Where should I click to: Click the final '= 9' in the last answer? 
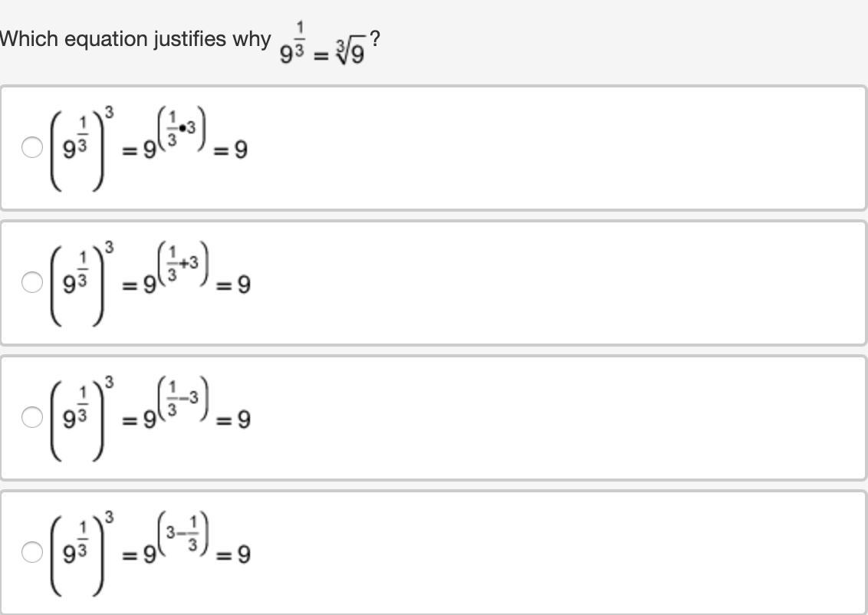tap(234, 554)
